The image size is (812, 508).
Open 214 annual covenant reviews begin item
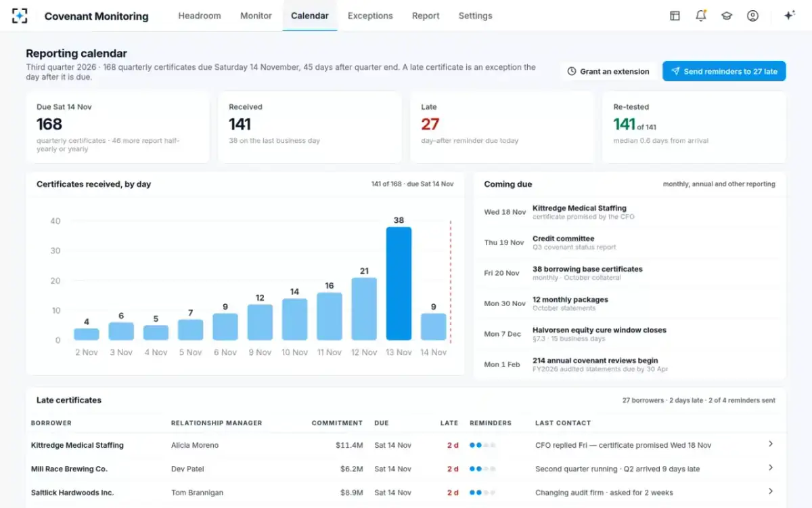point(630,364)
